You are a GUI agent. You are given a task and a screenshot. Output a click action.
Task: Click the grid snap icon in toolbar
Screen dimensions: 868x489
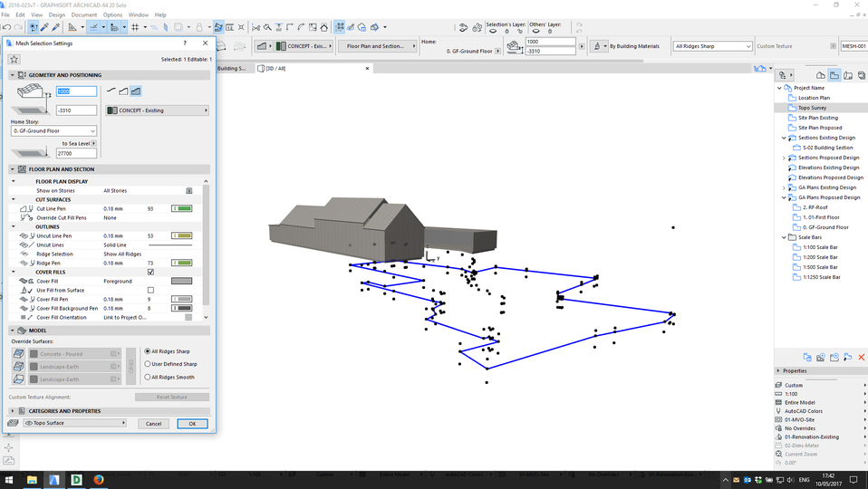pos(134,27)
